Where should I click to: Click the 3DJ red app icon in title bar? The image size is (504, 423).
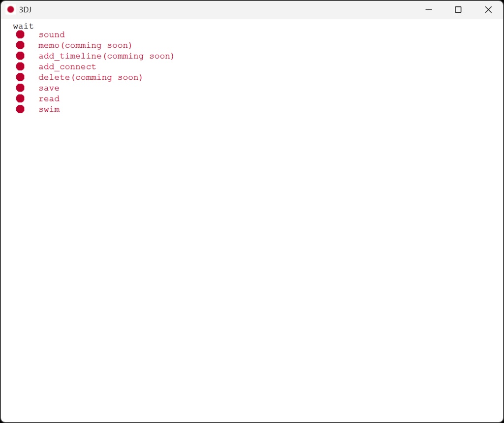click(11, 10)
